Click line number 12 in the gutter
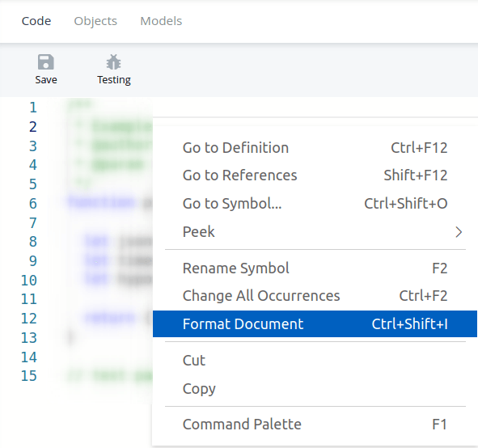 point(29,318)
